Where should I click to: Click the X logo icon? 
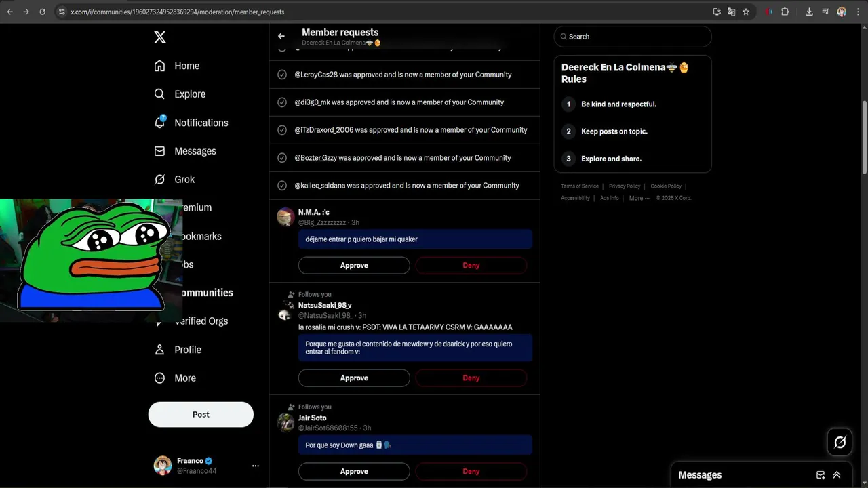coord(160,37)
